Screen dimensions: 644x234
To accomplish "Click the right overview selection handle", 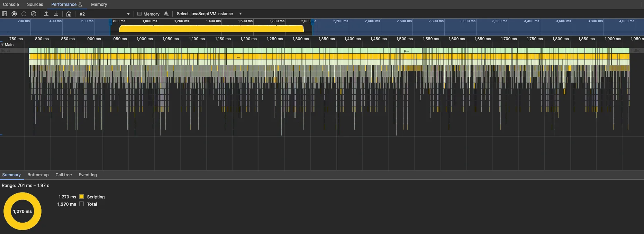I will 312,22.
